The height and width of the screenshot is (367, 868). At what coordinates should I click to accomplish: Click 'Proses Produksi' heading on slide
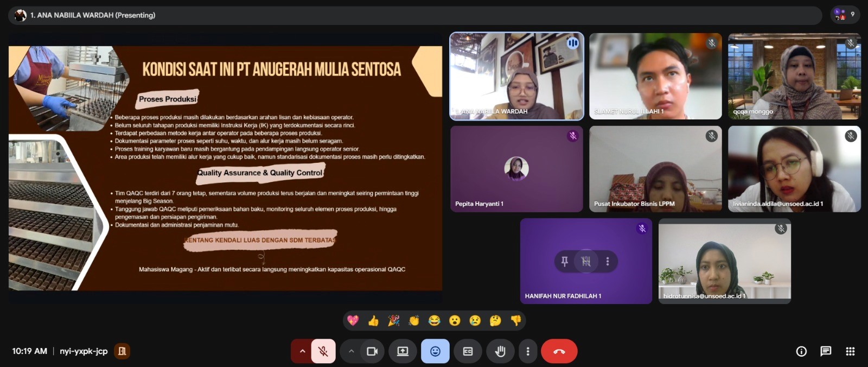pos(168,99)
